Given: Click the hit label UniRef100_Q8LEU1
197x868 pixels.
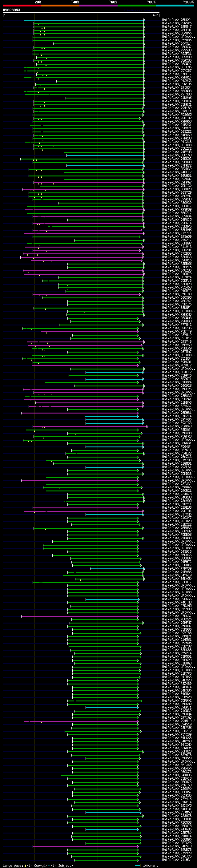Looking at the screenshot, I should 177,30.
